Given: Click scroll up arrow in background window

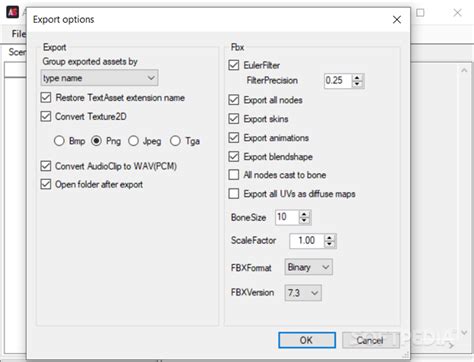Looking at the screenshot, I should (464, 70).
